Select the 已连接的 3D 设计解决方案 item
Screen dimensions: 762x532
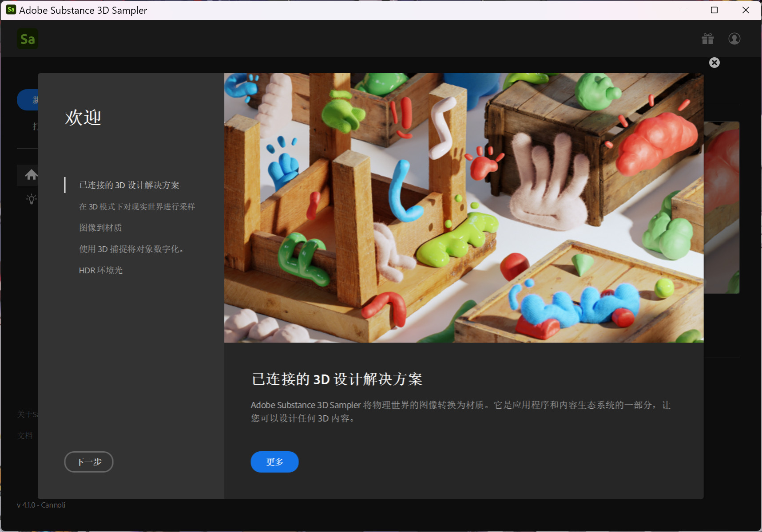(x=129, y=185)
